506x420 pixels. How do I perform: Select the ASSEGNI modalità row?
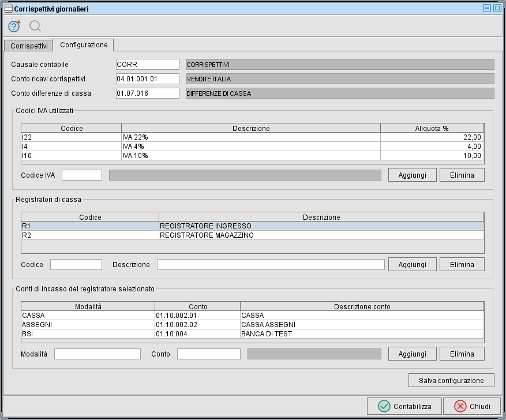252,324
